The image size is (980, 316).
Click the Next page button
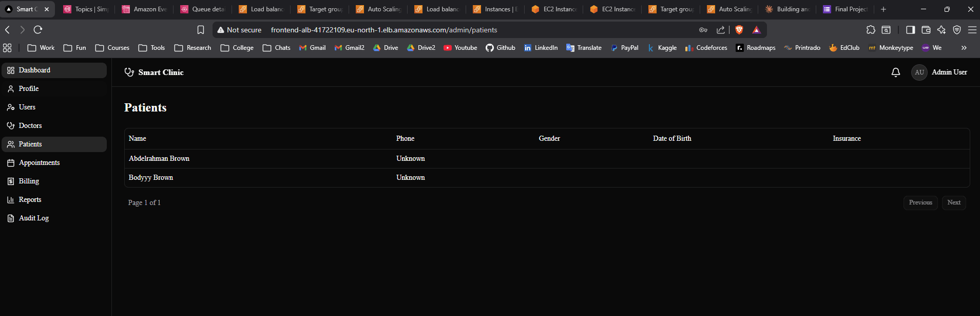[954, 202]
